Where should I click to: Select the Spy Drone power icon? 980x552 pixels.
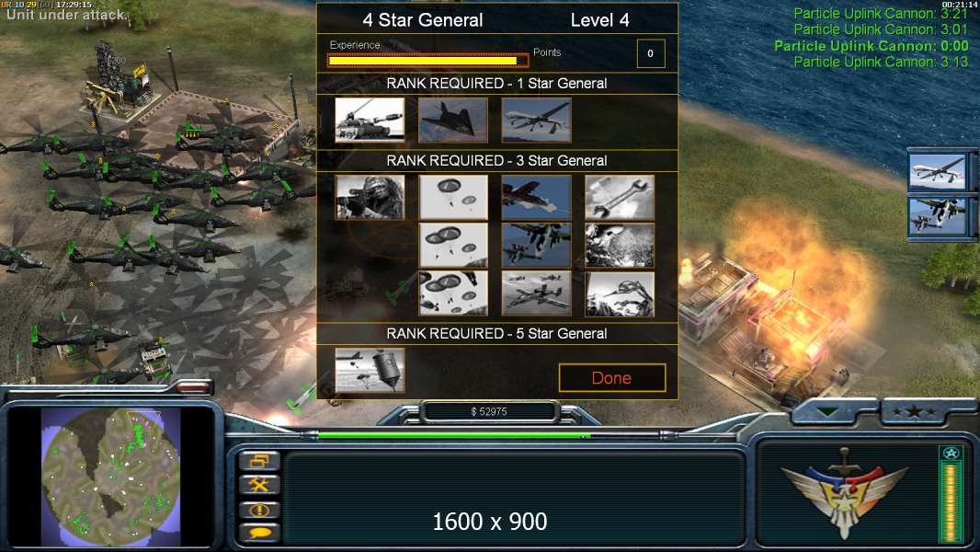click(536, 120)
